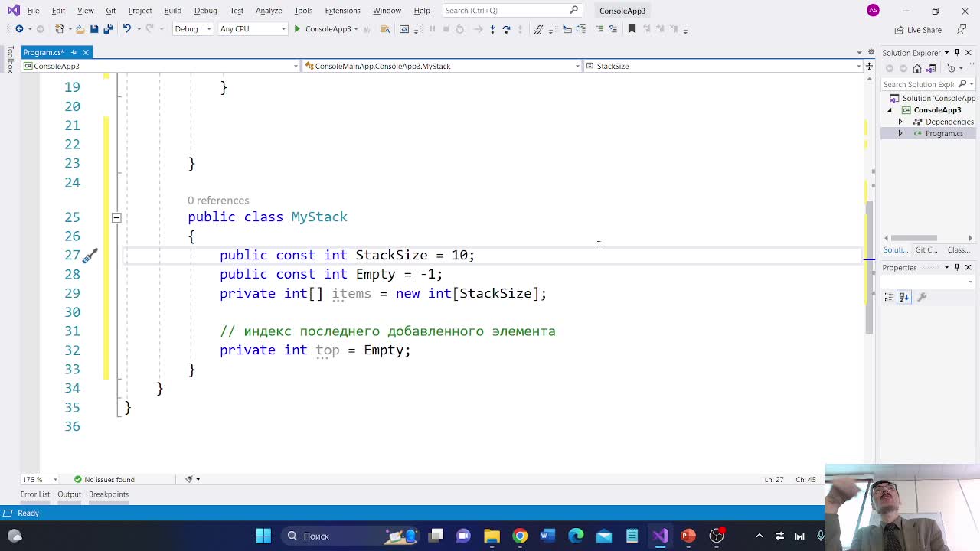Switch to the Git Changes tab

[x=926, y=249]
